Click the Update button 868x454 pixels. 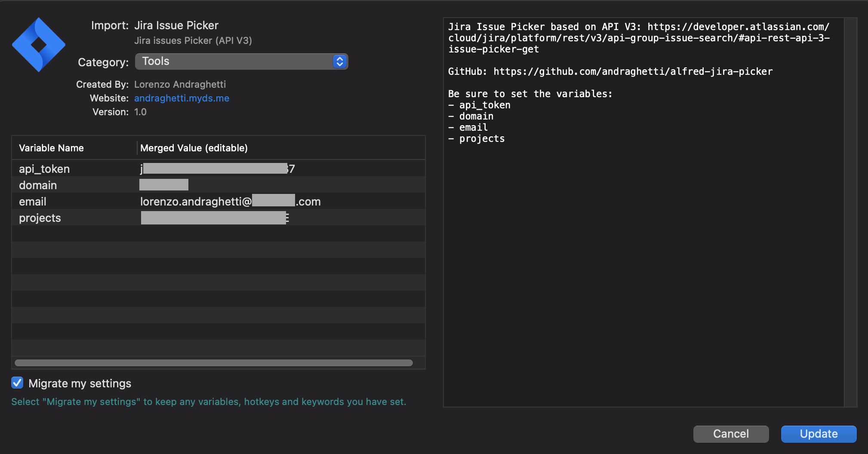[x=817, y=434]
